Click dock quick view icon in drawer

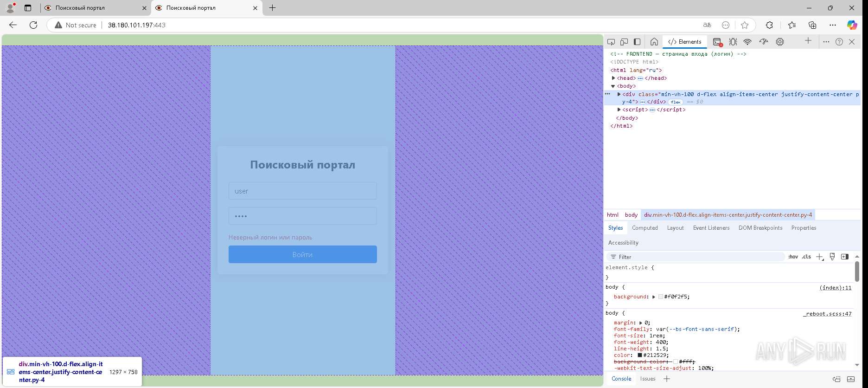pos(836,379)
